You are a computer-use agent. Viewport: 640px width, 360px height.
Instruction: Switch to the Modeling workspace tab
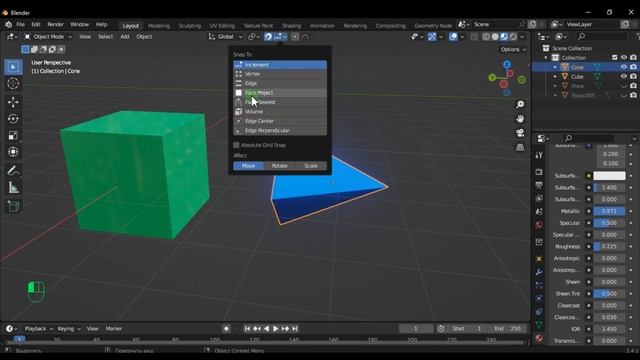[x=159, y=26]
